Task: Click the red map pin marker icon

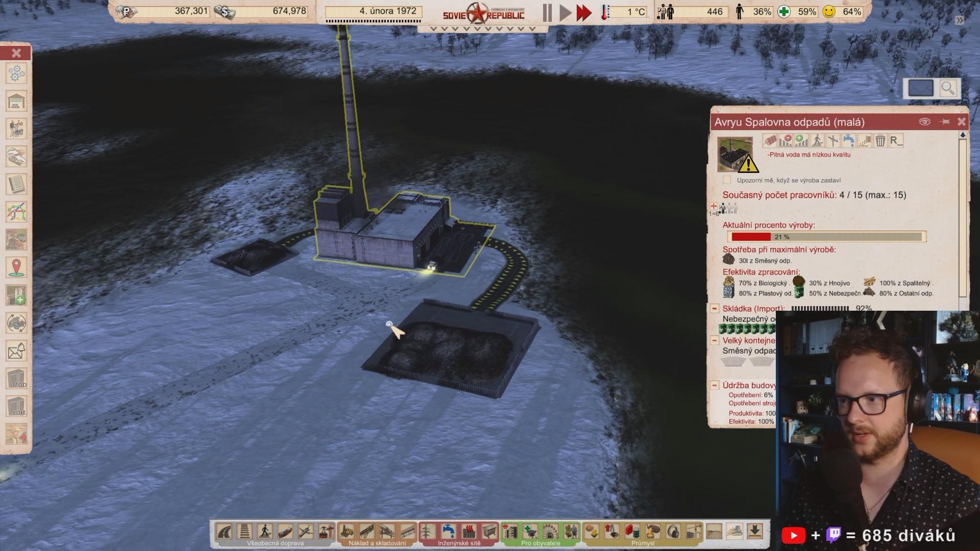Action: [16, 267]
